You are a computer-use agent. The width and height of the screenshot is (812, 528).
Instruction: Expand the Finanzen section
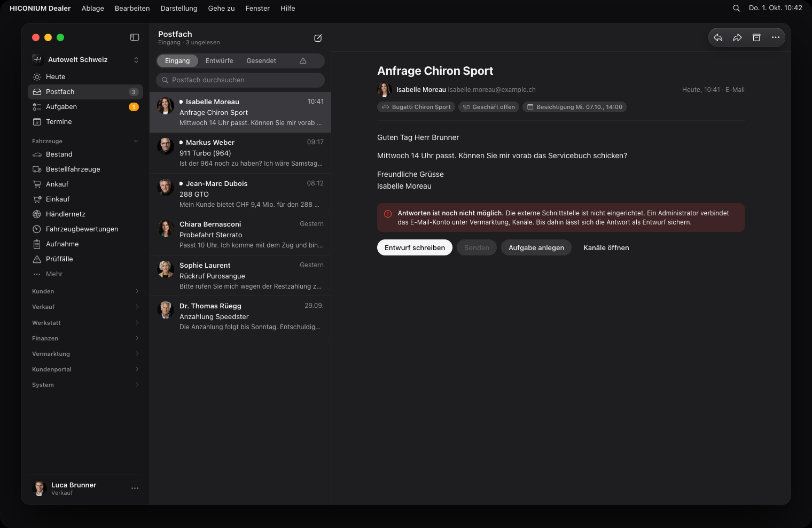85,338
